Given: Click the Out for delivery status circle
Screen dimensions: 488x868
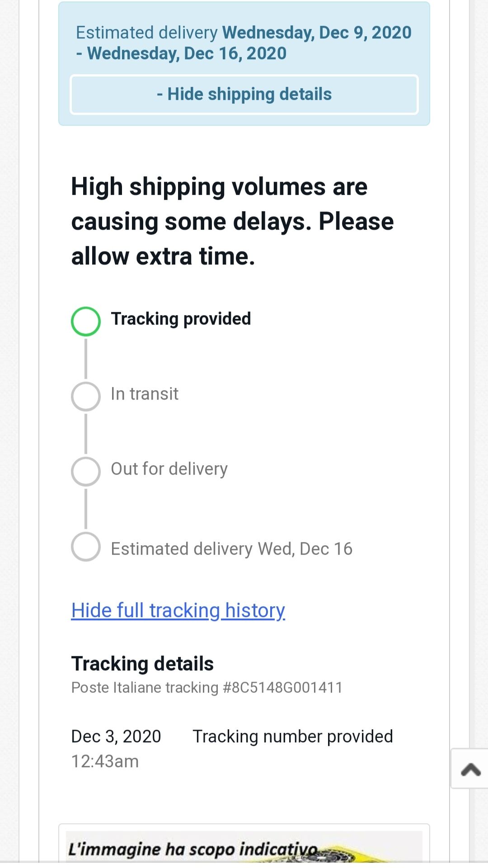Looking at the screenshot, I should (x=86, y=472).
